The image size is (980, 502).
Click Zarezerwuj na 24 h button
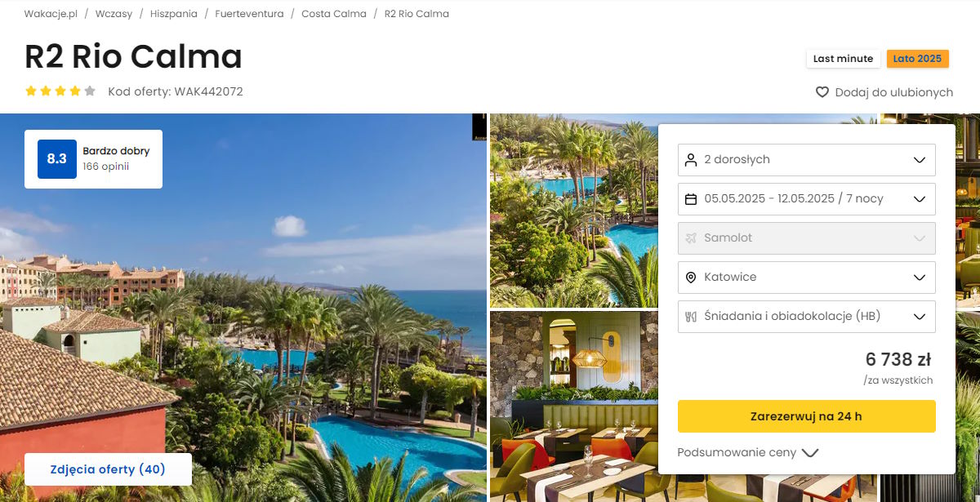[x=807, y=416]
